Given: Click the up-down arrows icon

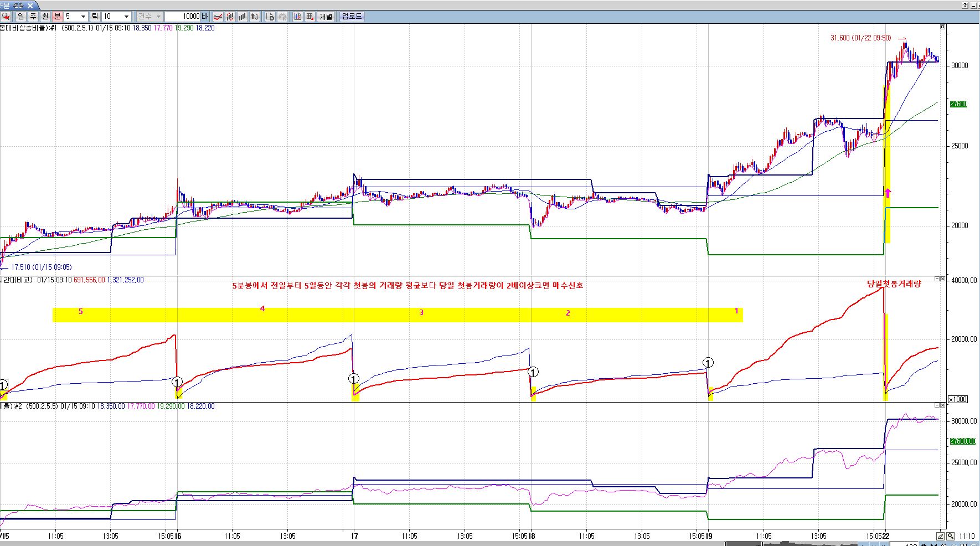Looking at the screenshot, I should [x=255, y=17].
